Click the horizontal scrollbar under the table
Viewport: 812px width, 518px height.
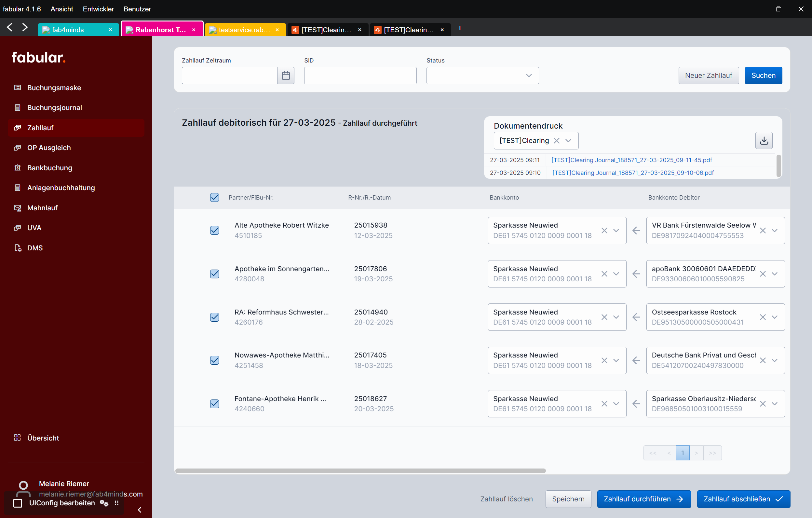coord(360,471)
